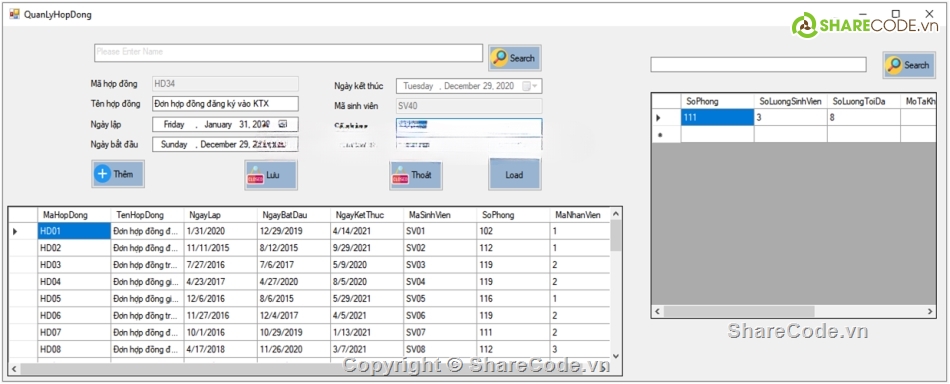Viewport: 950px width, 384px height.
Task: Select cell HD02
Action: (x=74, y=248)
